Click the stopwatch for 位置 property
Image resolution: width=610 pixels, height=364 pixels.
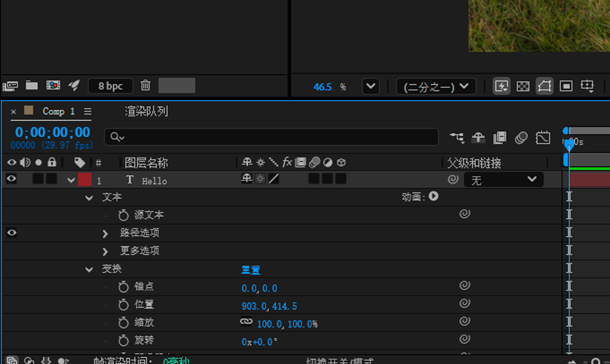pyautogui.click(x=123, y=305)
